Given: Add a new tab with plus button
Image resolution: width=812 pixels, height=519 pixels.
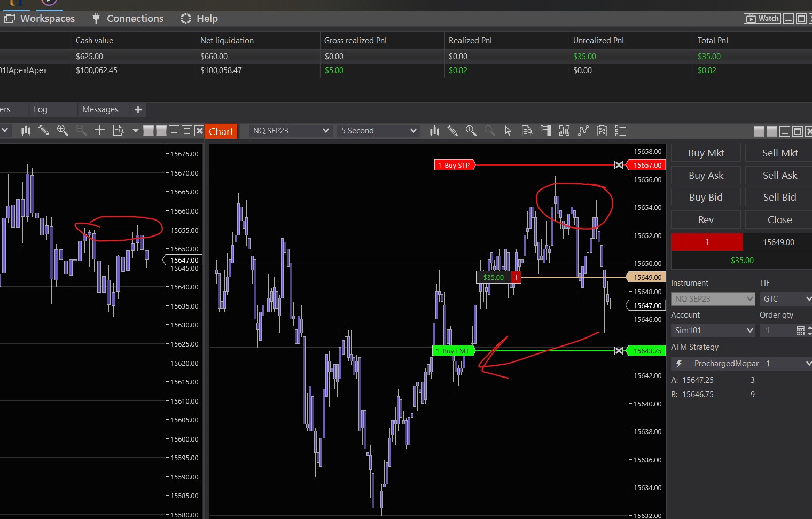Looking at the screenshot, I should coord(138,109).
